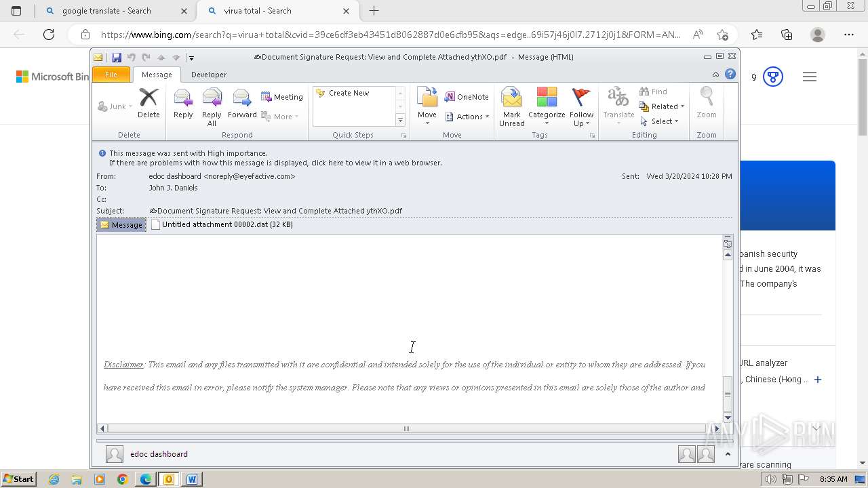The height and width of the screenshot is (488, 868).
Task: Customize Quick Access Toolbar dropdown
Action: pos(191,58)
